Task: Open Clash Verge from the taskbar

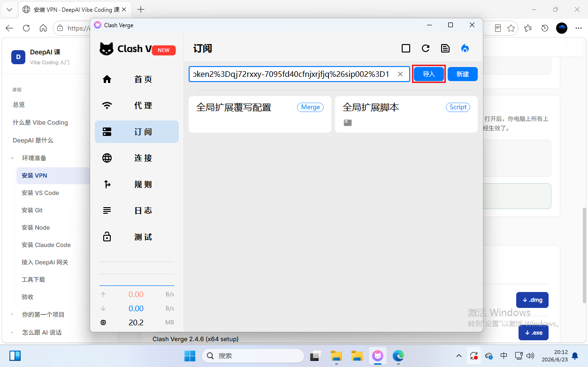Action: tap(378, 356)
